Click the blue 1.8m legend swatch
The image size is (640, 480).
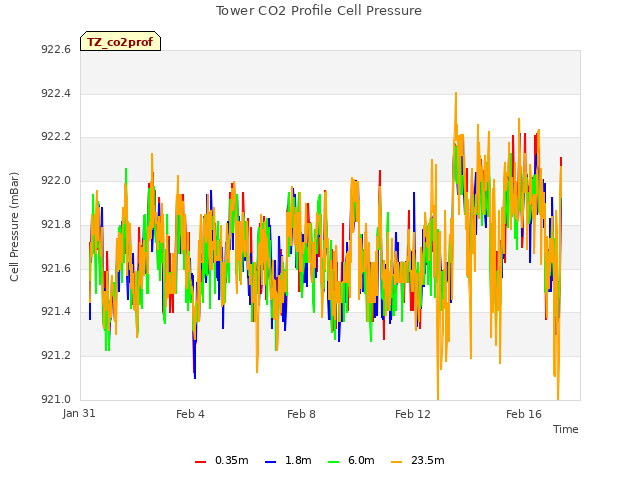(271, 462)
